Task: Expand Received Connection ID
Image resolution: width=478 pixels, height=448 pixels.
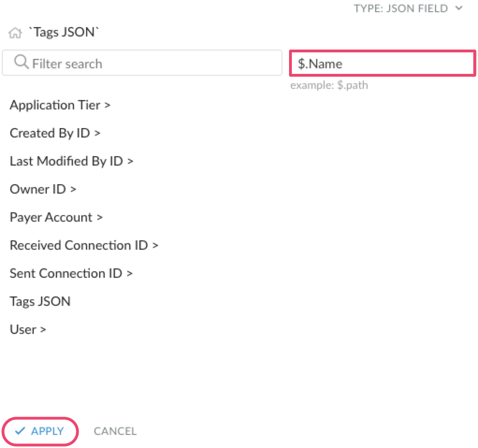Action: pyautogui.click(x=84, y=246)
